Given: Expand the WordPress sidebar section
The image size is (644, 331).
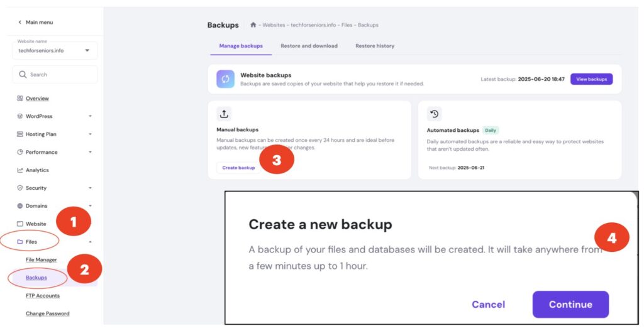Looking at the screenshot, I should tap(90, 116).
